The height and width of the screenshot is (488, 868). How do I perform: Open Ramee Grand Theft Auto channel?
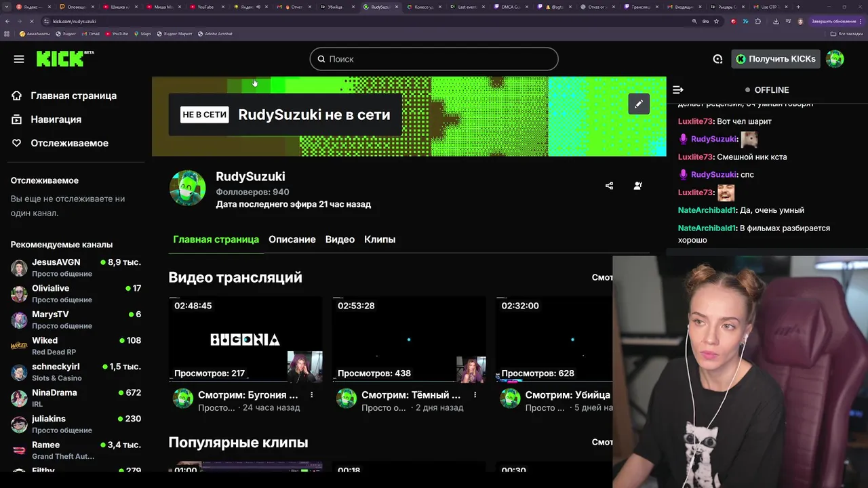pos(76,450)
